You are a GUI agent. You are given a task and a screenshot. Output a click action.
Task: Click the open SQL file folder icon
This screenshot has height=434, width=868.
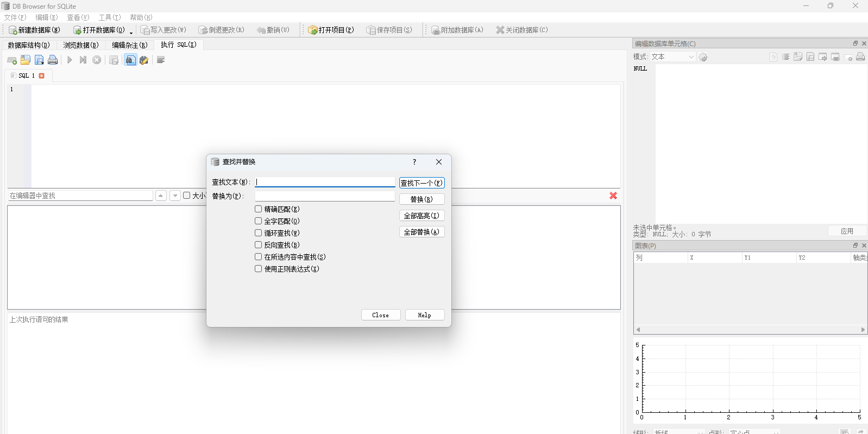(26, 60)
